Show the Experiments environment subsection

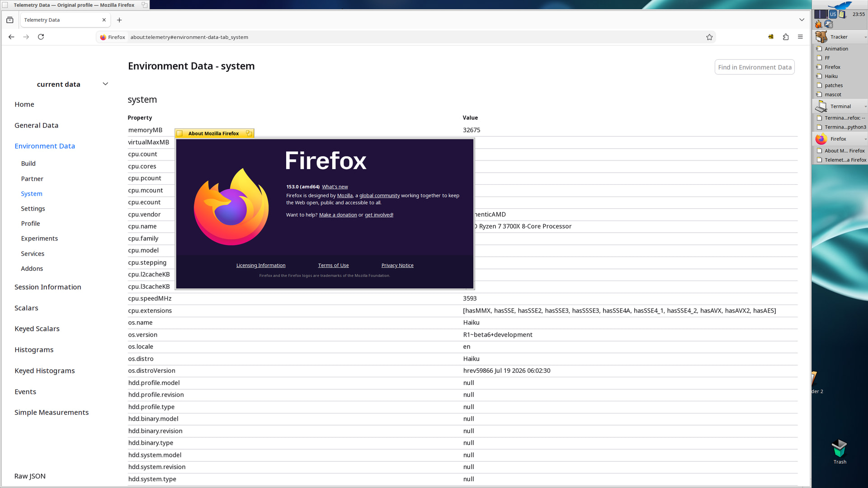(x=39, y=239)
